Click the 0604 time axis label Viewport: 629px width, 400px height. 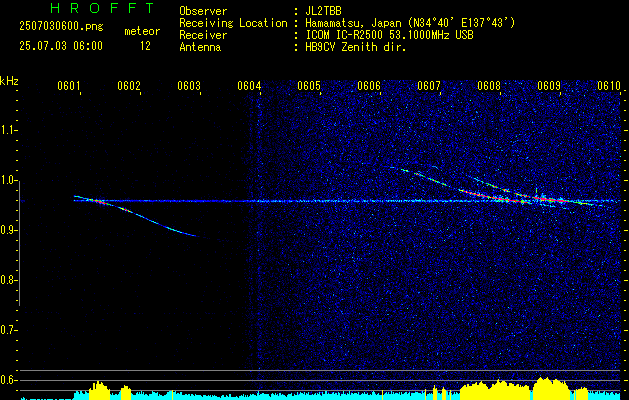pos(249,86)
